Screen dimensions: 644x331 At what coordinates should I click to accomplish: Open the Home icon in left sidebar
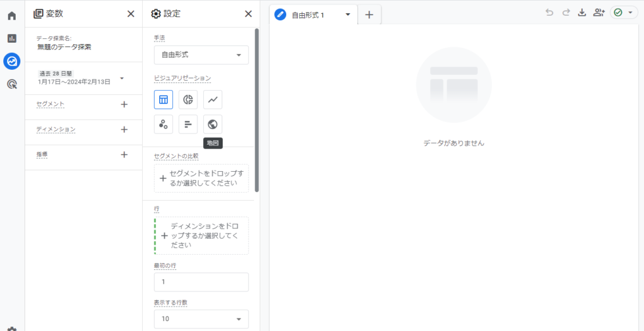(12, 16)
